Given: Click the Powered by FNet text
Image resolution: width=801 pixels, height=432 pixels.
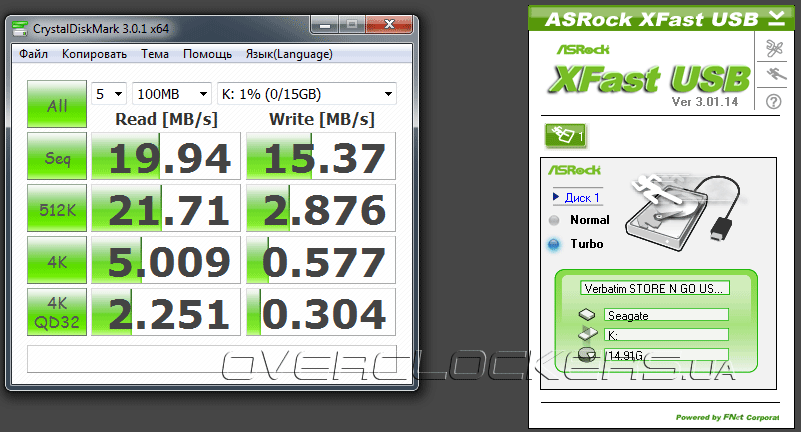Looking at the screenshot, I should pos(727,417).
